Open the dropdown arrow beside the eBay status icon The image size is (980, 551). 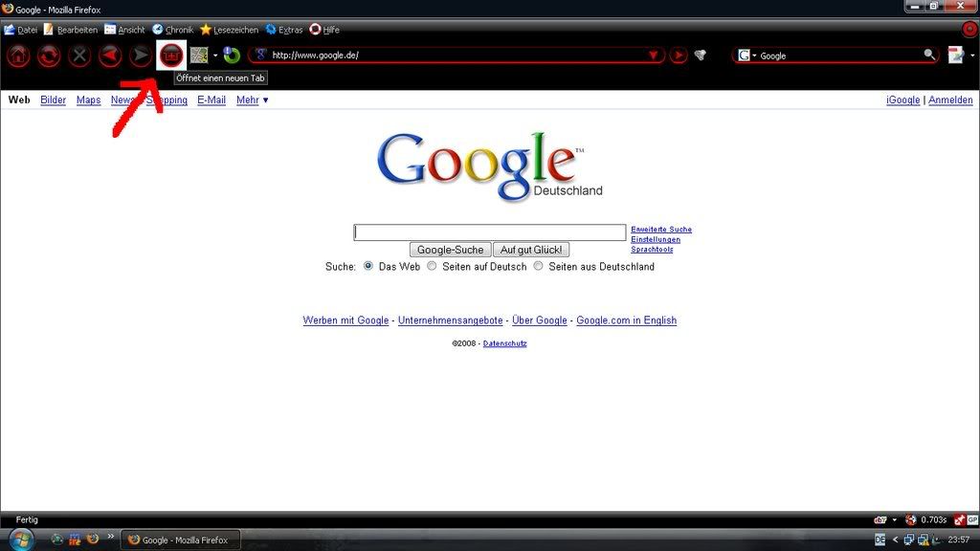click(x=895, y=519)
